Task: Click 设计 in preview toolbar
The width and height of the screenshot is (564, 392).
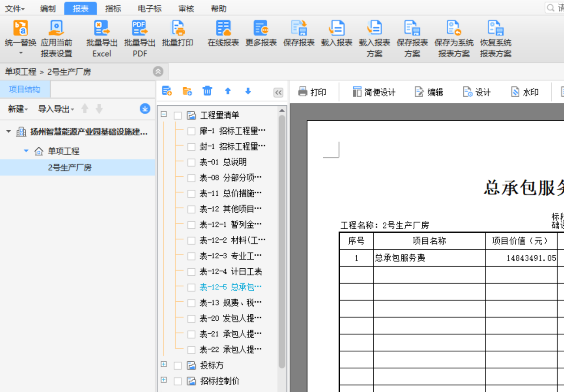Action: pos(477,92)
